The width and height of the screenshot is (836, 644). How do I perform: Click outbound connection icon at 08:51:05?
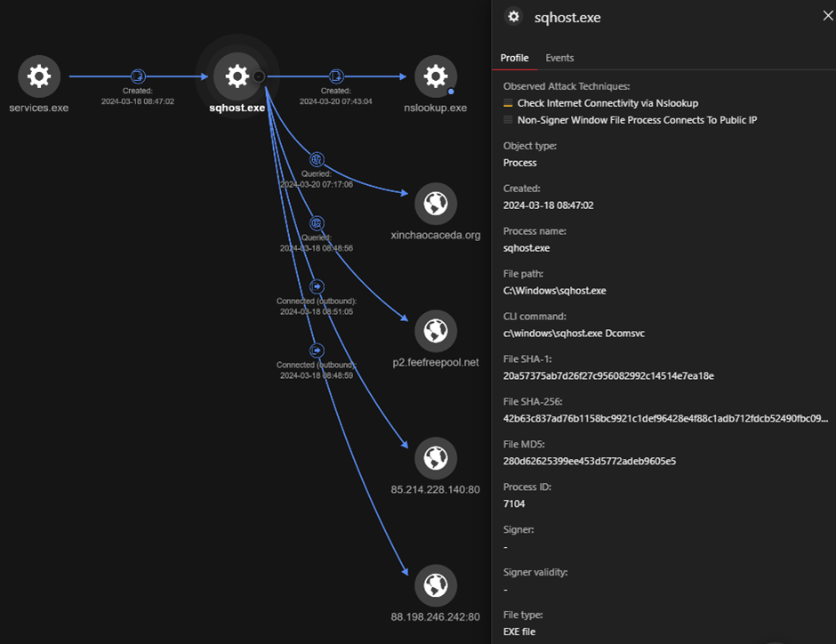[x=317, y=286]
